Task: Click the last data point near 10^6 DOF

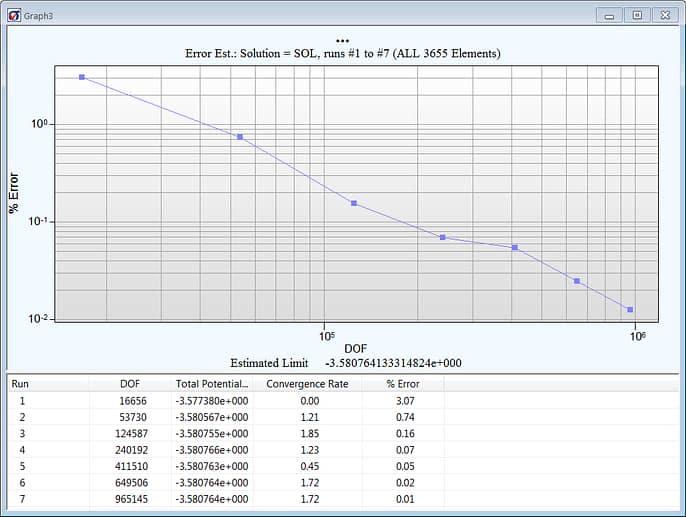Action: [x=630, y=310]
